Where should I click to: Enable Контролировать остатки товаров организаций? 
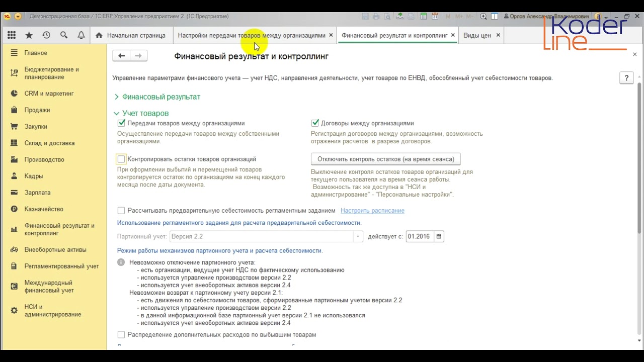click(121, 159)
